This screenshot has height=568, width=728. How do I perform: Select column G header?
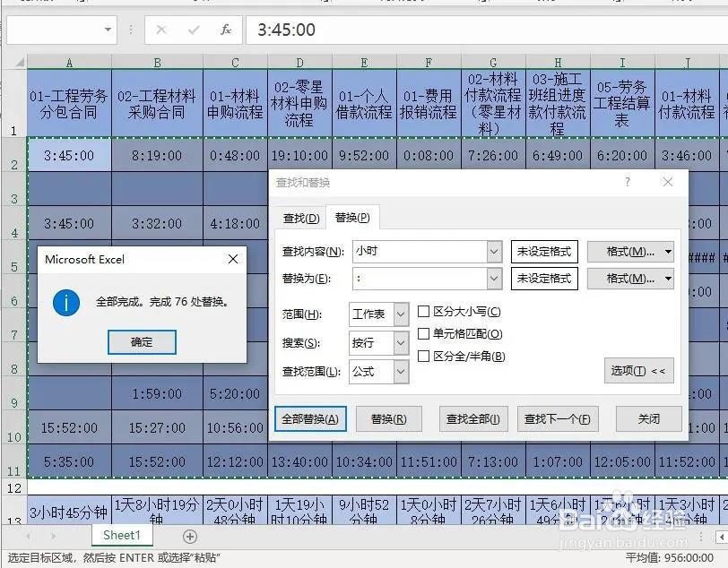[x=493, y=62]
